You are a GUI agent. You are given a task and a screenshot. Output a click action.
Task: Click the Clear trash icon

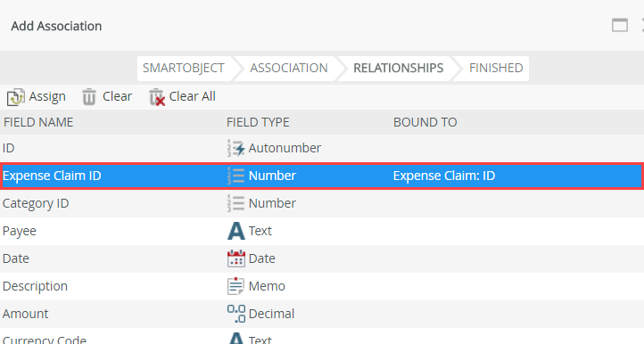coord(88,97)
